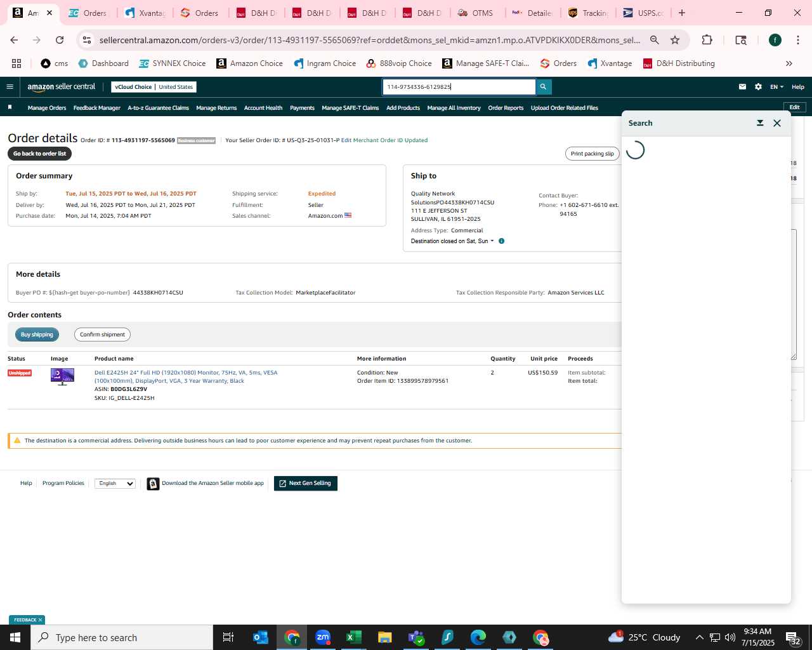
Task: Click the Buy shipping button
Action: [37, 335]
